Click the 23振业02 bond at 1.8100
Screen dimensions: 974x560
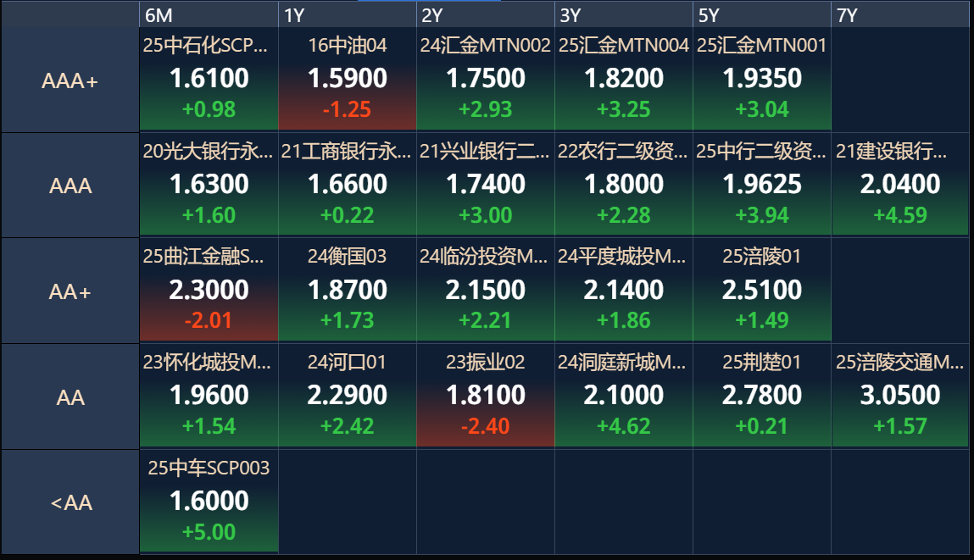click(x=485, y=396)
